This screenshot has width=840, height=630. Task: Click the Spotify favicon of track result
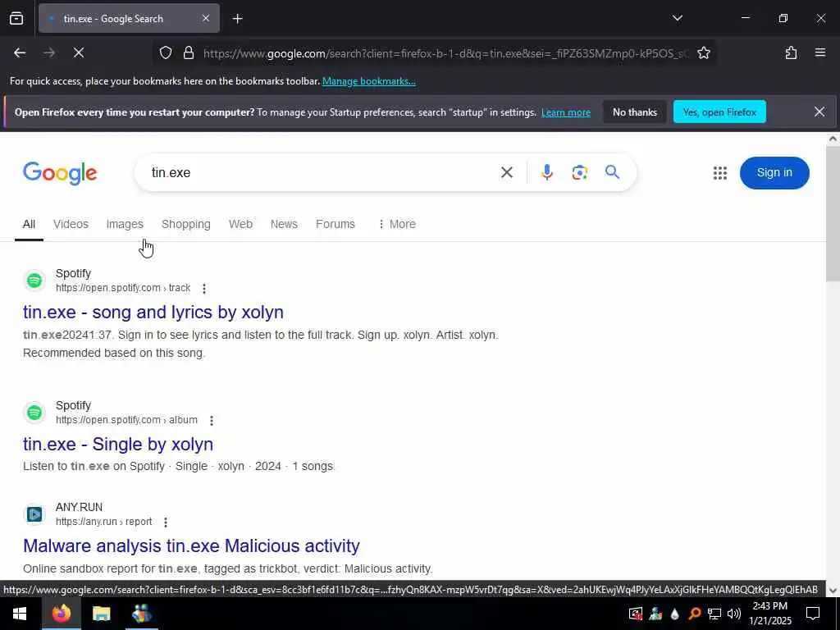[34, 281]
